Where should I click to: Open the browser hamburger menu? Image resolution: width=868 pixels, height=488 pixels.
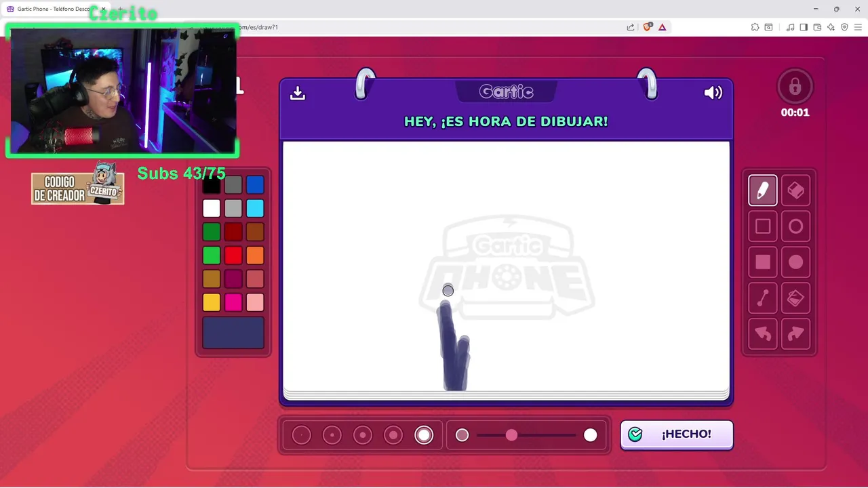(858, 27)
